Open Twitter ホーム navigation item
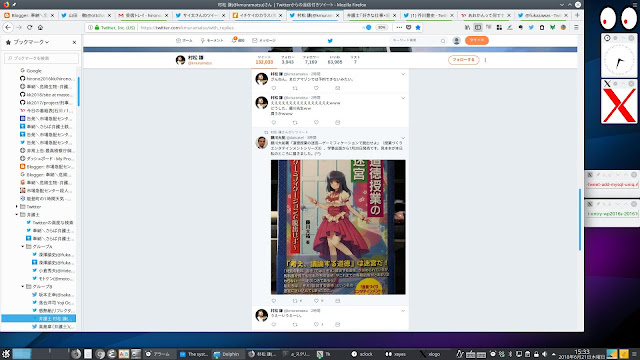The height and width of the screenshot is (360, 640). point(184,40)
